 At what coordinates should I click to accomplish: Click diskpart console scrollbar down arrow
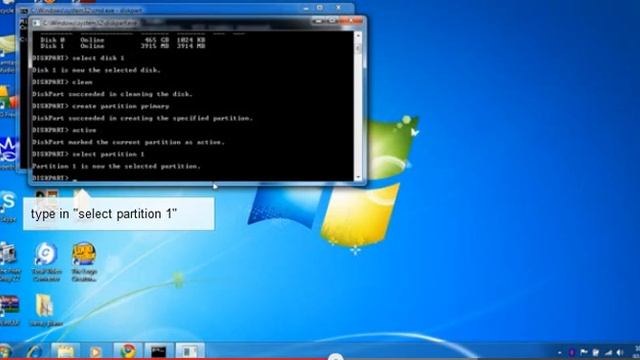point(358,177)
